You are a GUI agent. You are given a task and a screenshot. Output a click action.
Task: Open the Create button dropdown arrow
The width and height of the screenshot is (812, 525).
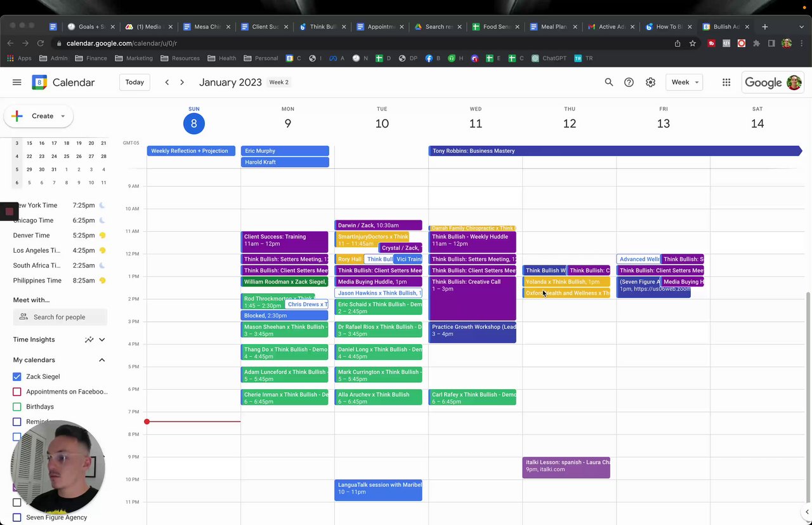(x=63, y=116)
